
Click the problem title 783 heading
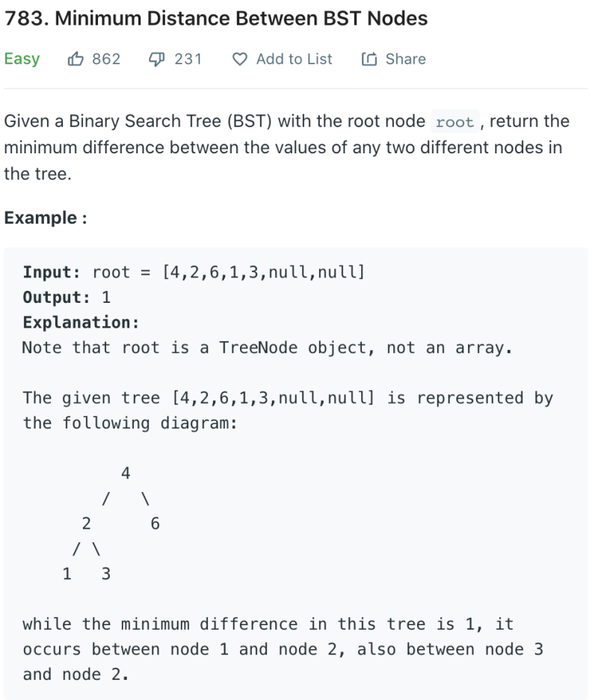coord(216,19)
